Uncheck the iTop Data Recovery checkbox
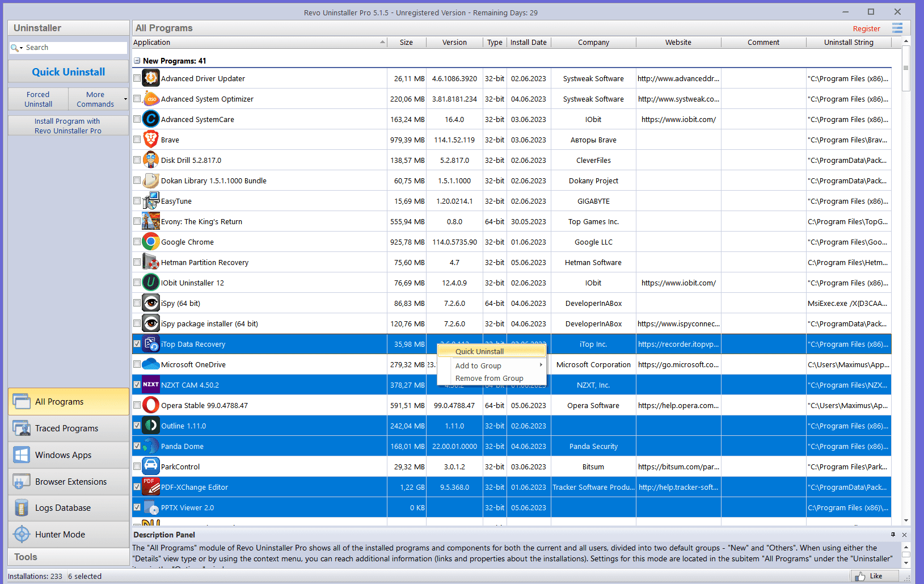The image size is (924, 584). (137, 344)
